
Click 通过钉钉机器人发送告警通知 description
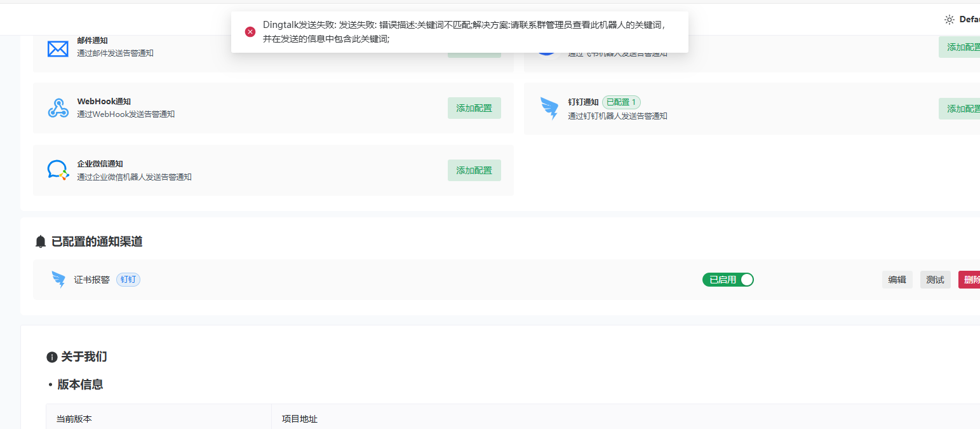tap(617, 116)
